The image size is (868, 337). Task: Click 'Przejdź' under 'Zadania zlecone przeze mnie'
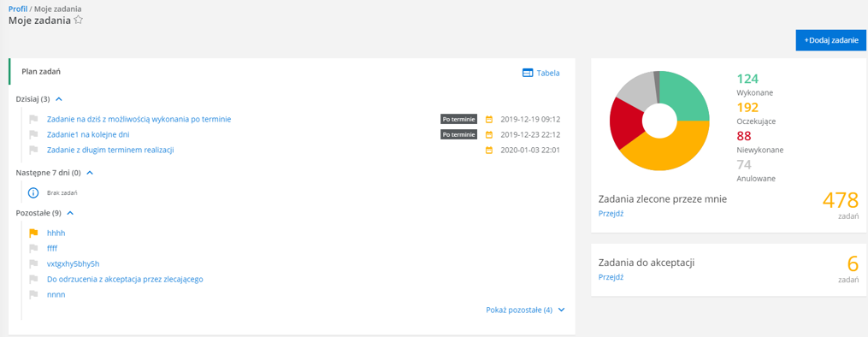(x=611, y=214)
